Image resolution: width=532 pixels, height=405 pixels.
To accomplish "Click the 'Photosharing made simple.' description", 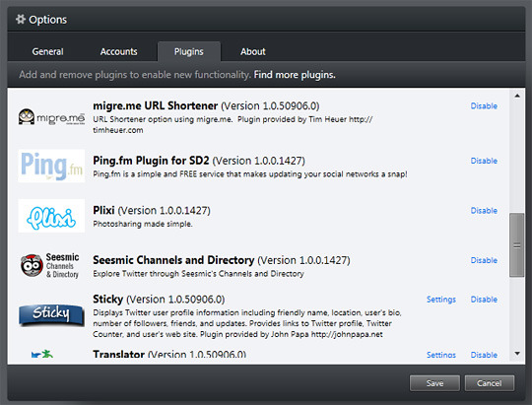I will 143,224.
